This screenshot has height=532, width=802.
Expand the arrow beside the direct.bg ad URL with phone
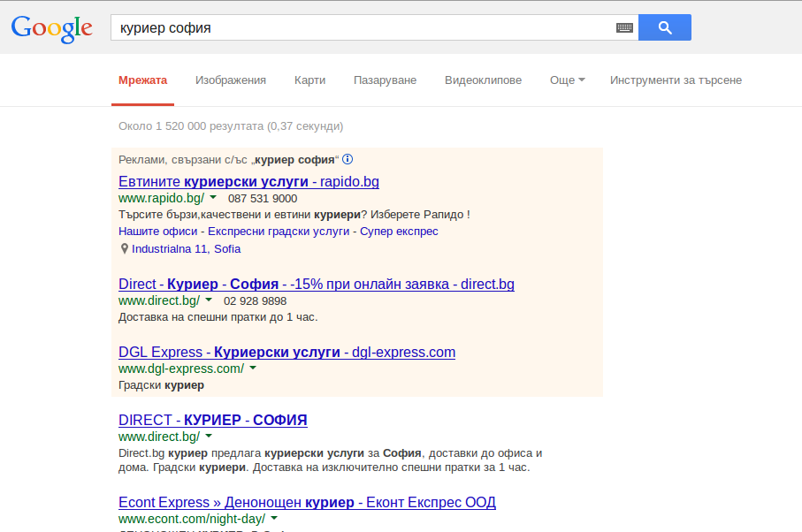coord(209,300)
